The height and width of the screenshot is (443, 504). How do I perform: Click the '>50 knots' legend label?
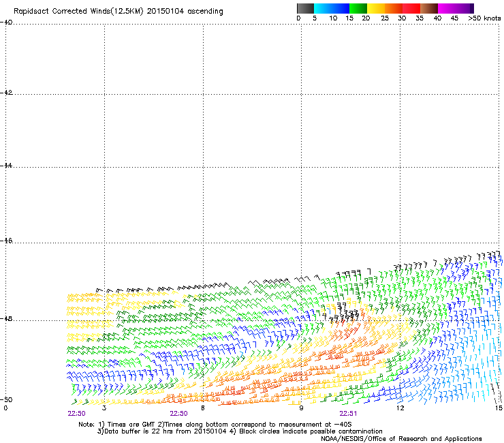(x=484, y=18)
